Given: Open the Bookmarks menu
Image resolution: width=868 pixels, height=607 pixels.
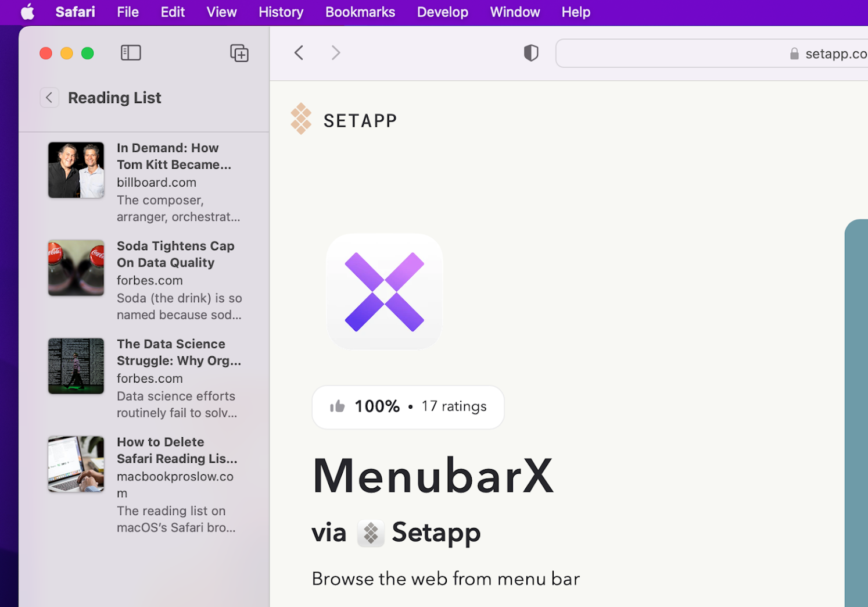Looking at the screenshot, I should 360,12.
